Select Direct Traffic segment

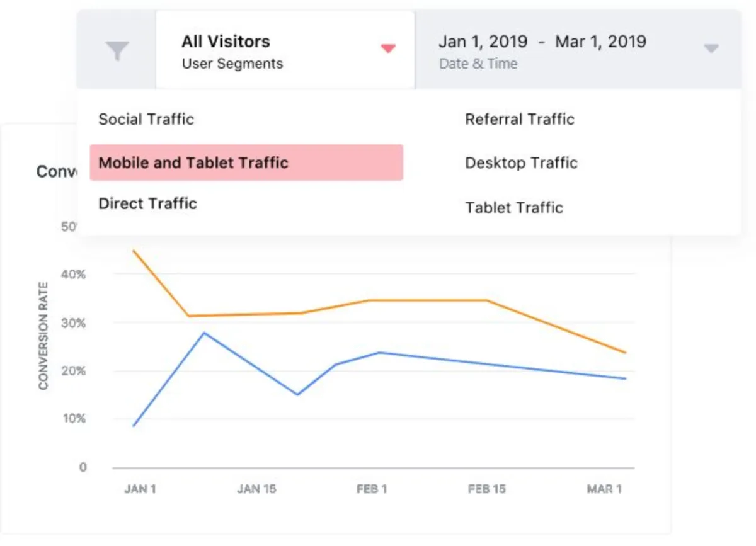(148, 203)
